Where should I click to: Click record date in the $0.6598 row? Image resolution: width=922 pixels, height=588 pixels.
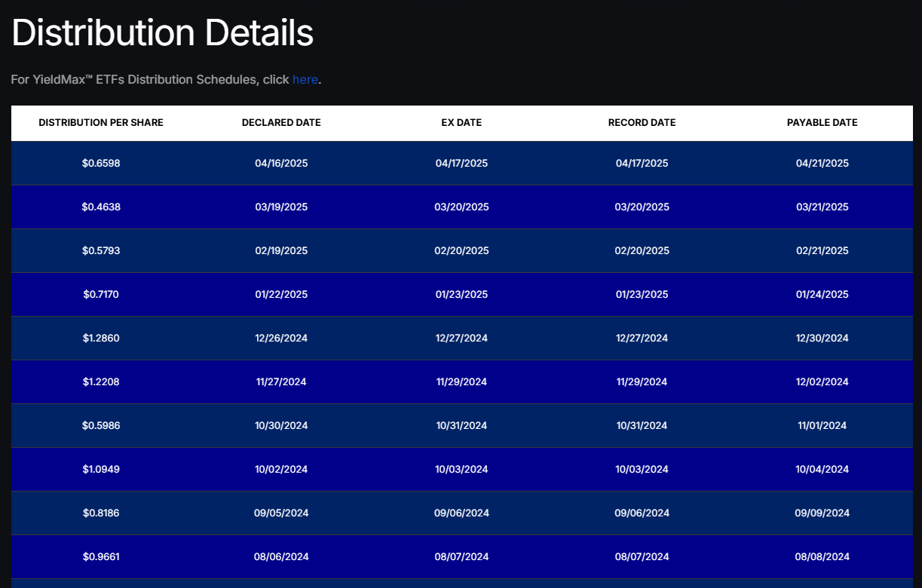pyautogui.click(x=642, y=163)
